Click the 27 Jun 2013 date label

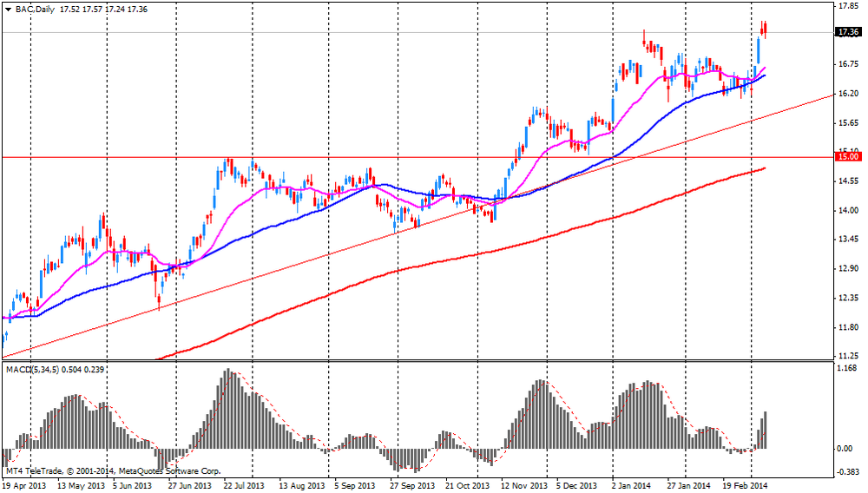190,486
